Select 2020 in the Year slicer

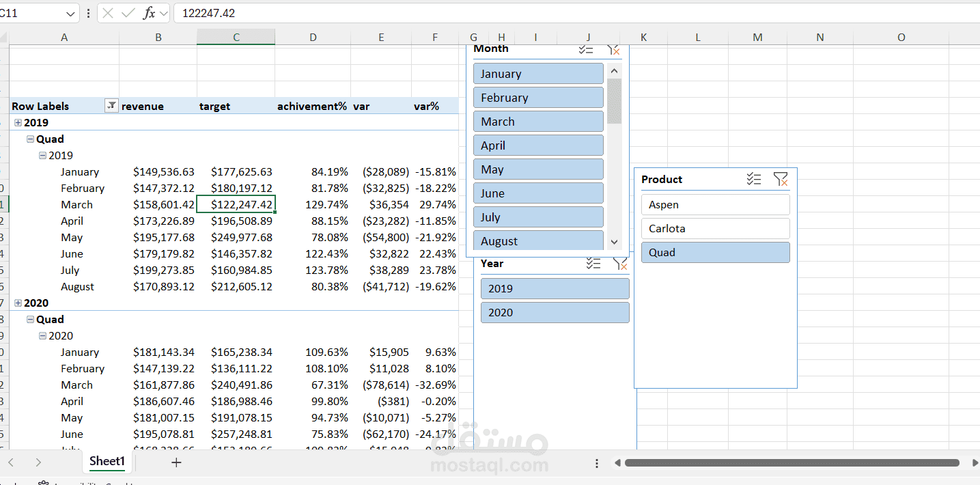pyautogui.click(x=555, y=312)
